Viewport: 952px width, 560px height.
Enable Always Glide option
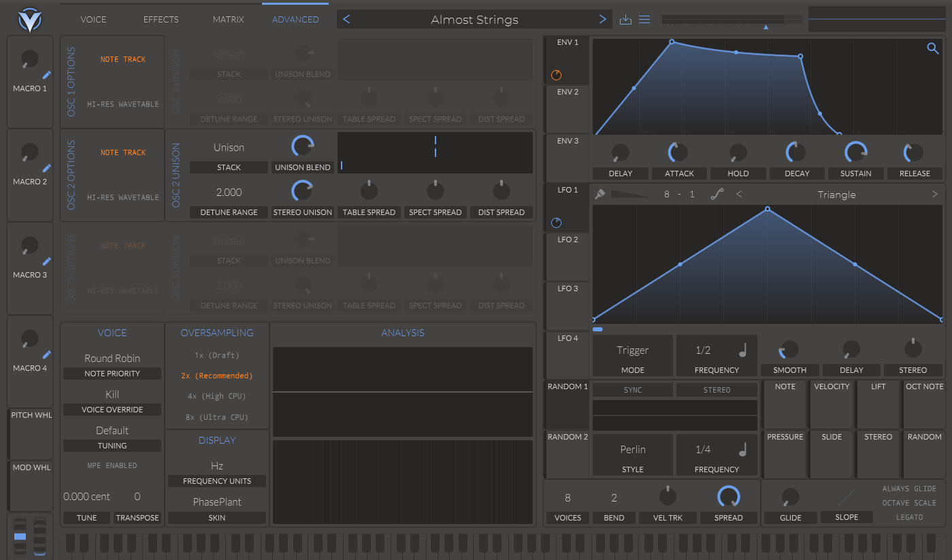pyautogui.click(x=909, y=489)
